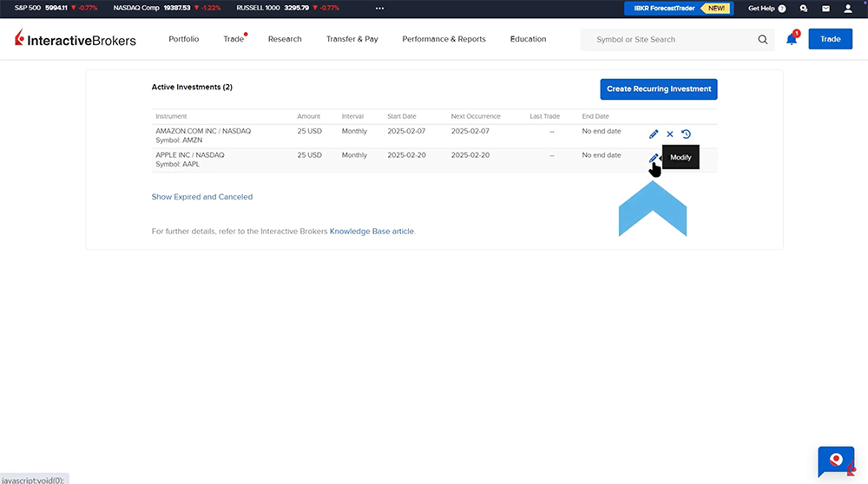Click the blue Trade button
Screen dimensions: 868x484
pos(831,39)
